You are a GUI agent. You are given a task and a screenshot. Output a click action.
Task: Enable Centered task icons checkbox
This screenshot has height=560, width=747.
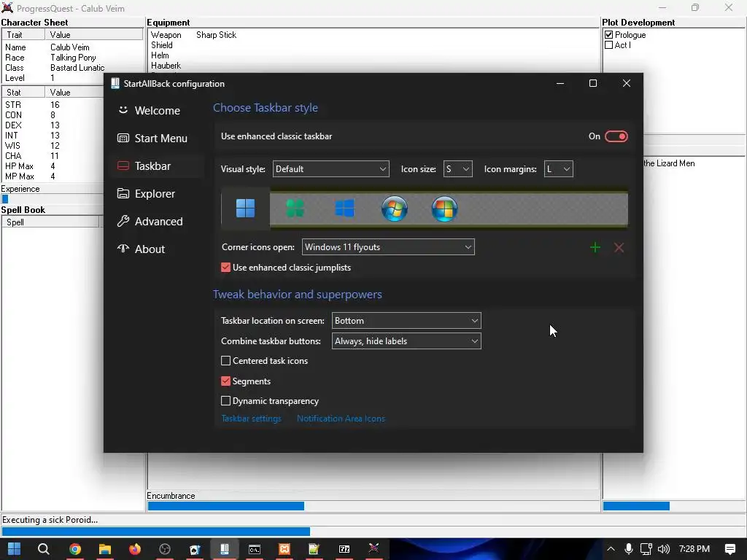coord(226,361)
